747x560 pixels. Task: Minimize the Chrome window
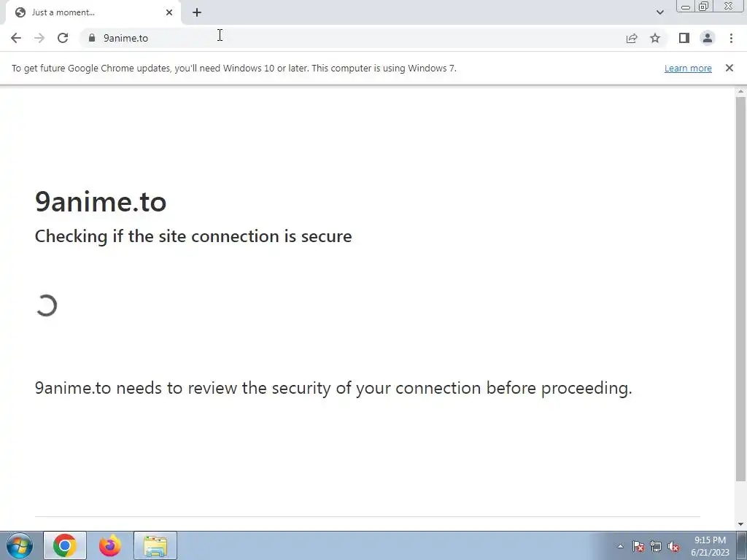tap(686, 7)
